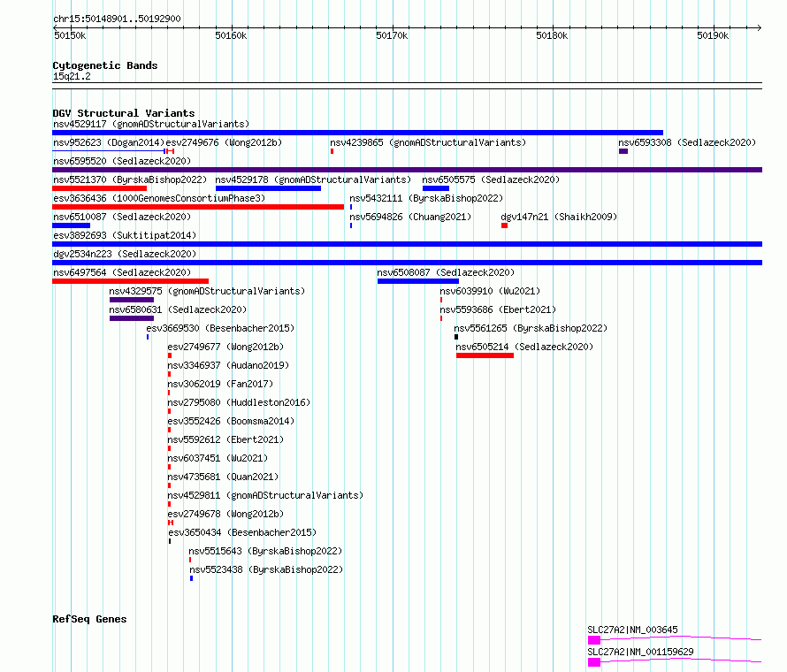Click blue bar beneath nsv4529178

coord(268,188)
